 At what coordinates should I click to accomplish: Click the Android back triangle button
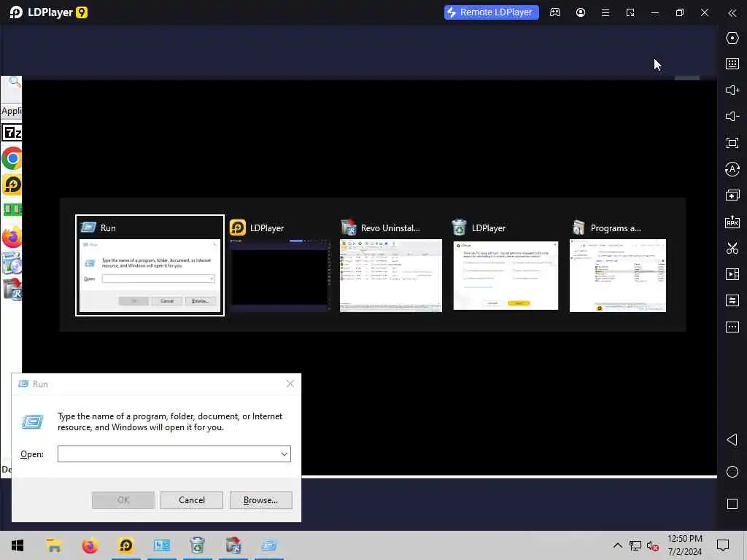point(732,440)
